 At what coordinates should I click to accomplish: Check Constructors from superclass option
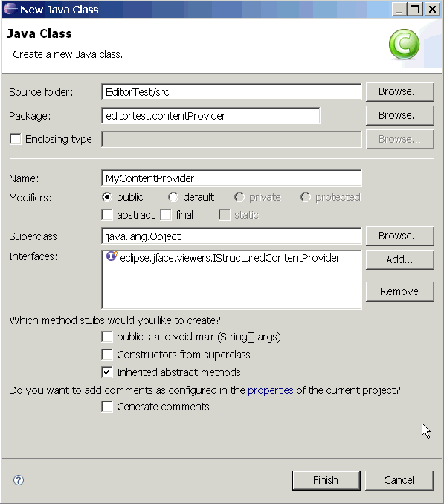click(107, 355)
